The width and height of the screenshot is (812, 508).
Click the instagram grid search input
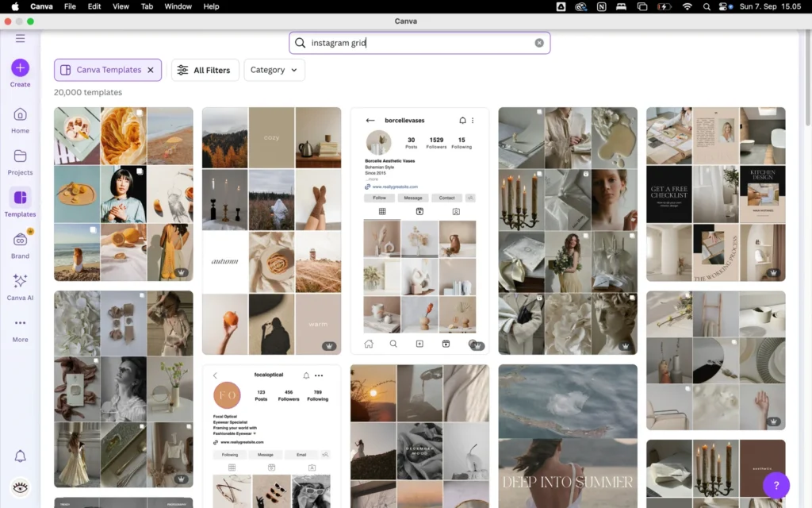412,43
